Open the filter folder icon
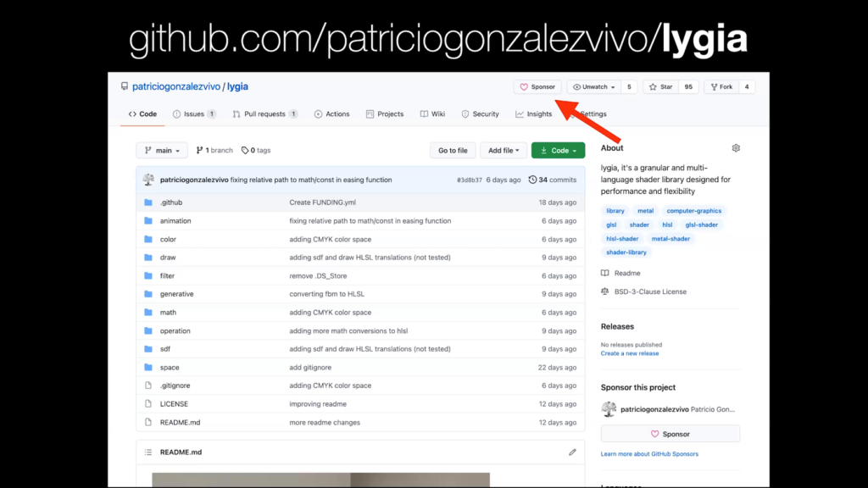 [148, 275]
